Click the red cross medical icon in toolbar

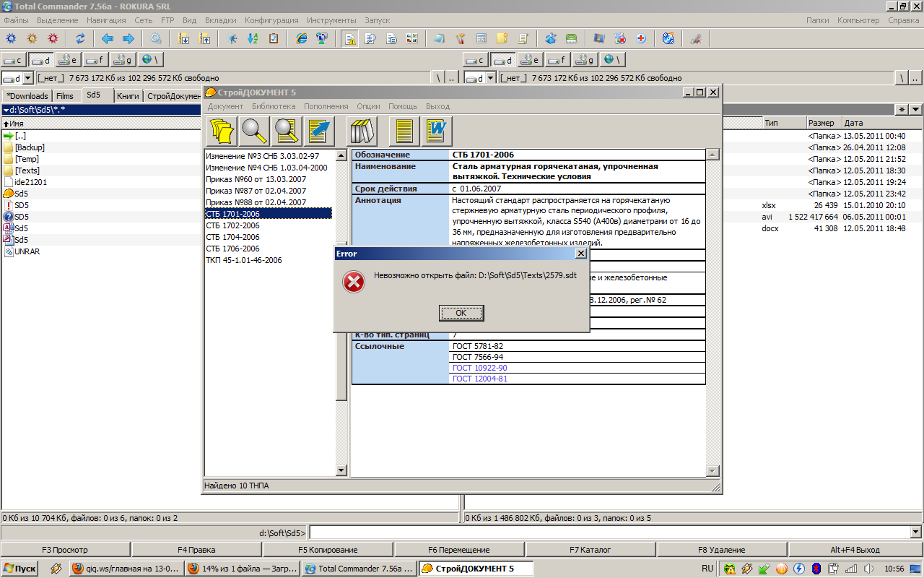click(640, 38)
